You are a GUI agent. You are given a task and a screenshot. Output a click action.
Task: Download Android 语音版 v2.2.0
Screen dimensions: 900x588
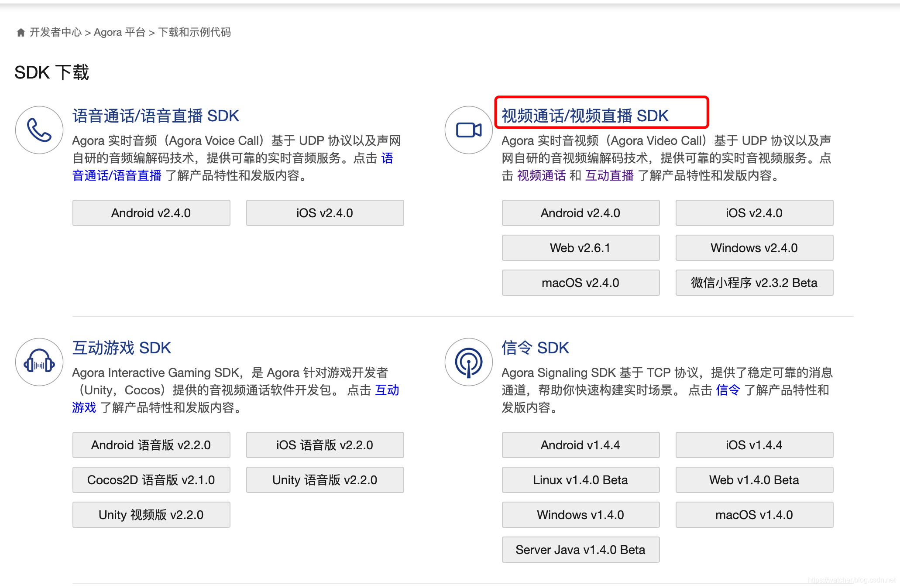tap(151, 445)
